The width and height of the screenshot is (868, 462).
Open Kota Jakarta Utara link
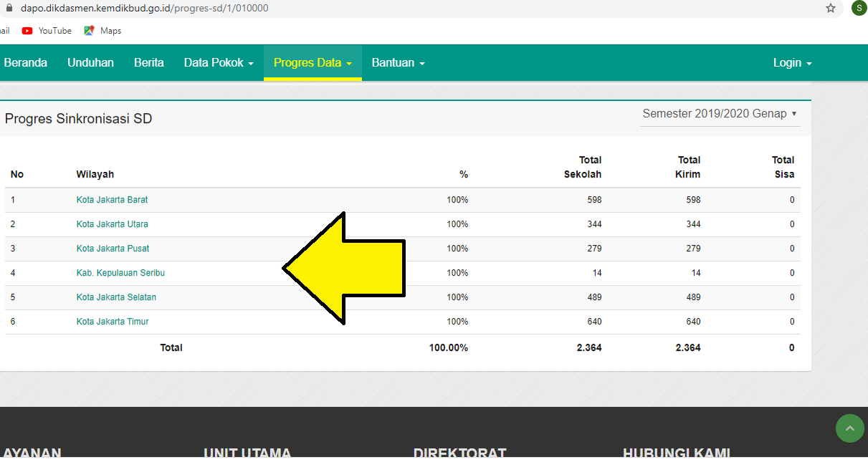pos(113,224)
